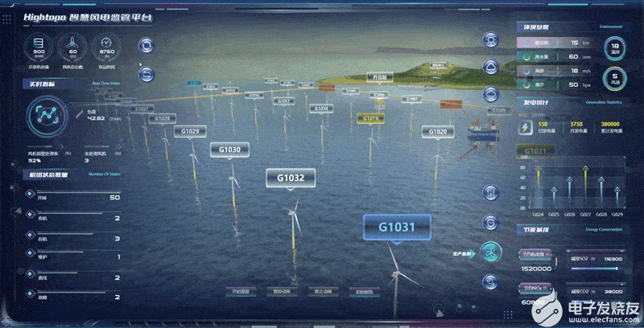Click the 3750 monthly generation value
The image size is (644, 328).
(x=576, y=125)
